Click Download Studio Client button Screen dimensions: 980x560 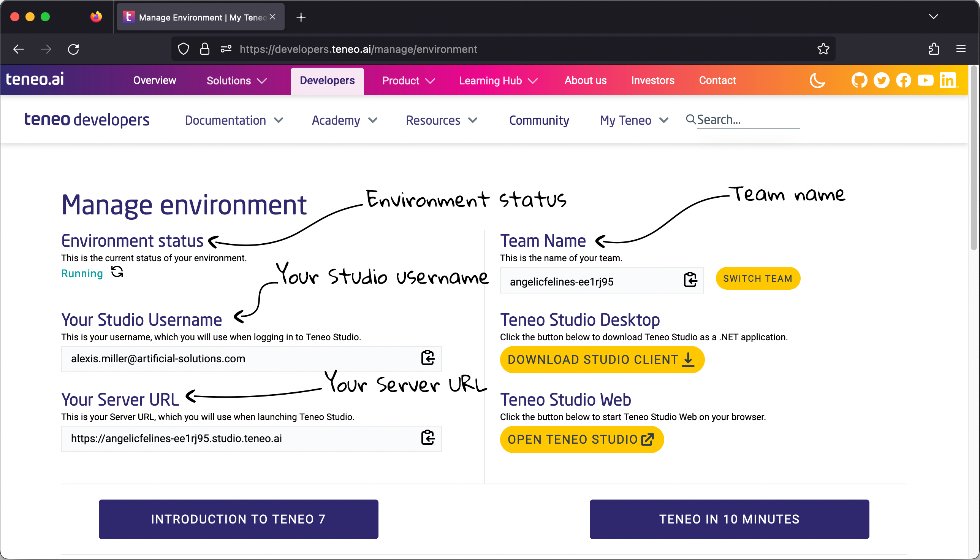[602, 360]
